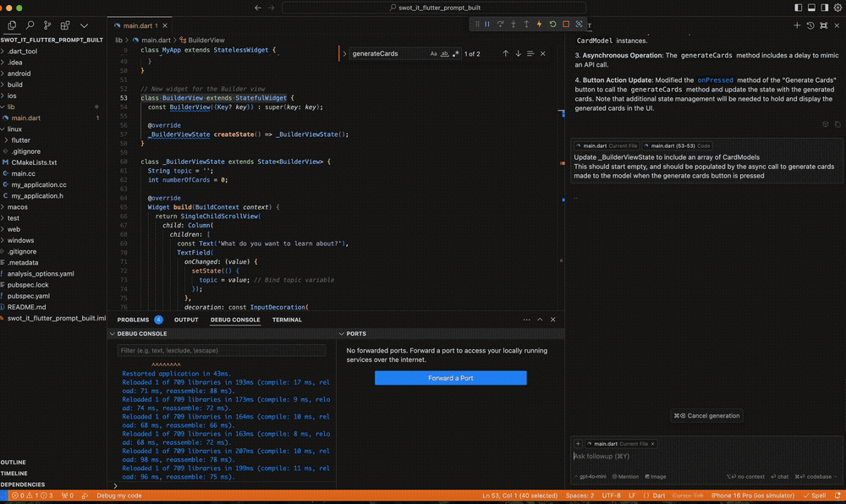
Task: Toggle Match Whole Word in find widget
Action: pos(445,53)
